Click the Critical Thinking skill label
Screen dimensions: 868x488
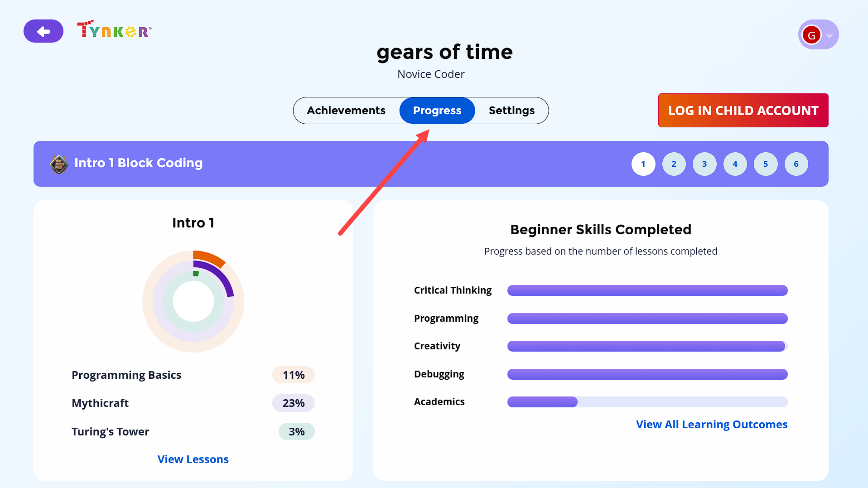[453, 290]
